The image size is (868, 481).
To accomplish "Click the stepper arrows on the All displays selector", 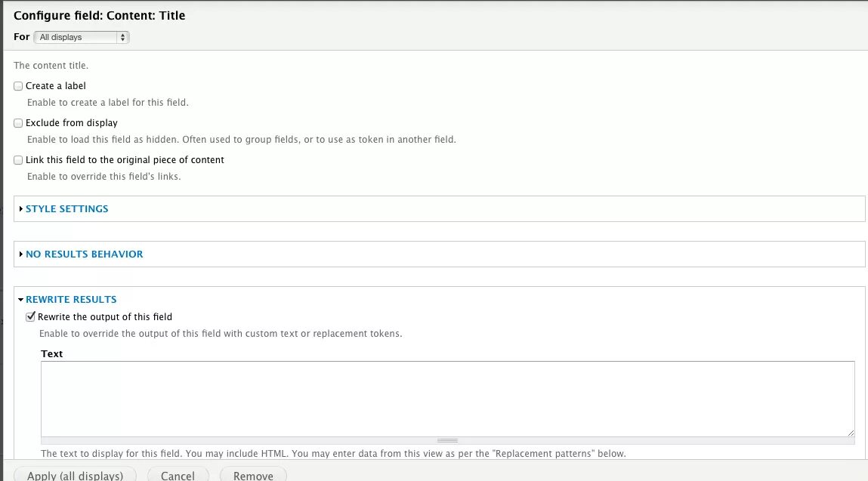I will point(123,36).
